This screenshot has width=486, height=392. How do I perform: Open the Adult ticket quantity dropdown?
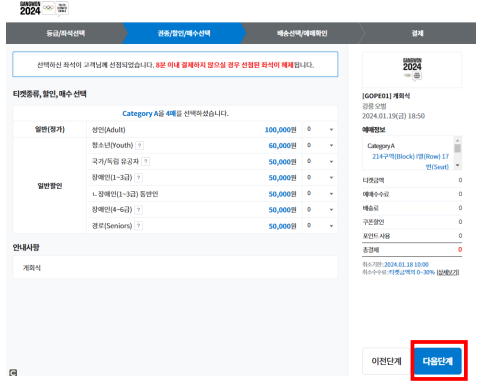[x=320, y=129]
